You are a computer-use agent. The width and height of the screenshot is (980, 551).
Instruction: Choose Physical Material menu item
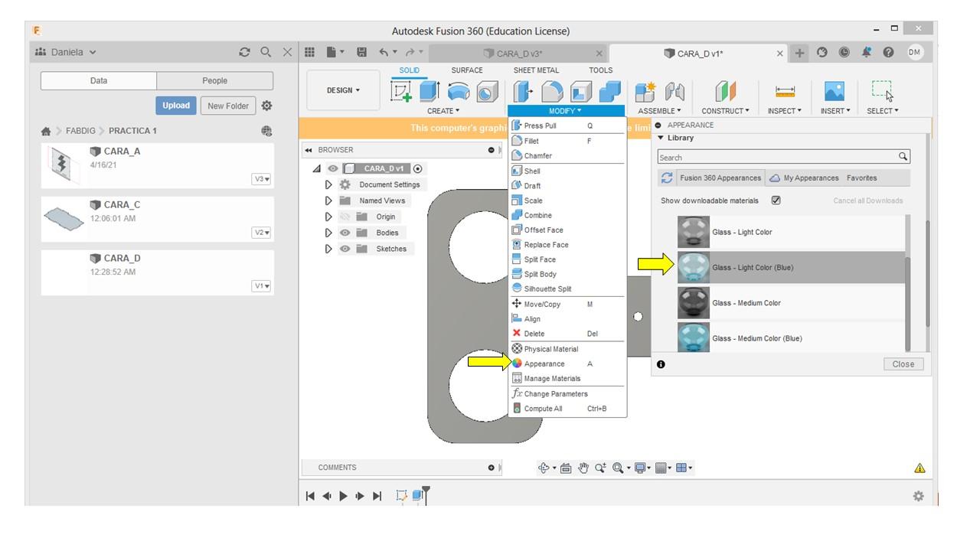(567, 349)
